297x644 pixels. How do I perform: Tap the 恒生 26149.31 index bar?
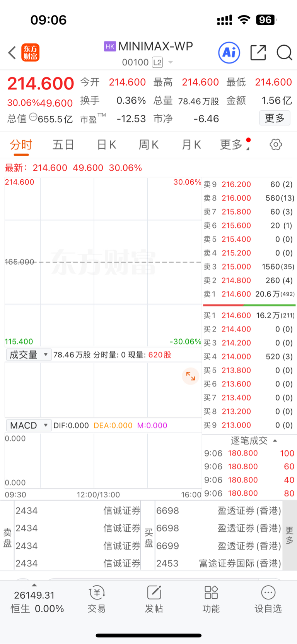(x=37, y=602)
